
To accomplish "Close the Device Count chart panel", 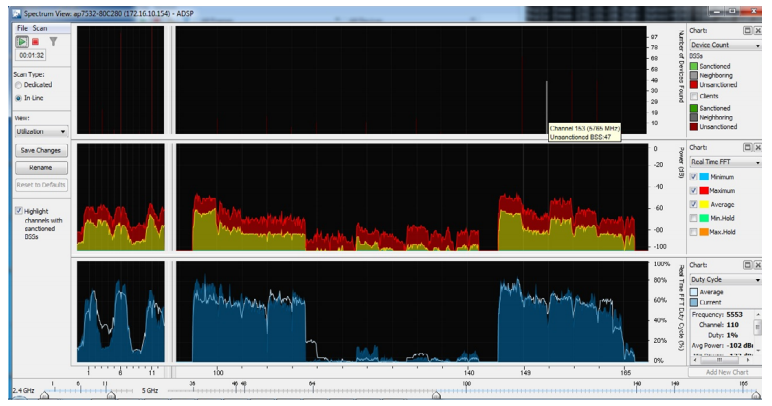I will [x=758, y=31].
